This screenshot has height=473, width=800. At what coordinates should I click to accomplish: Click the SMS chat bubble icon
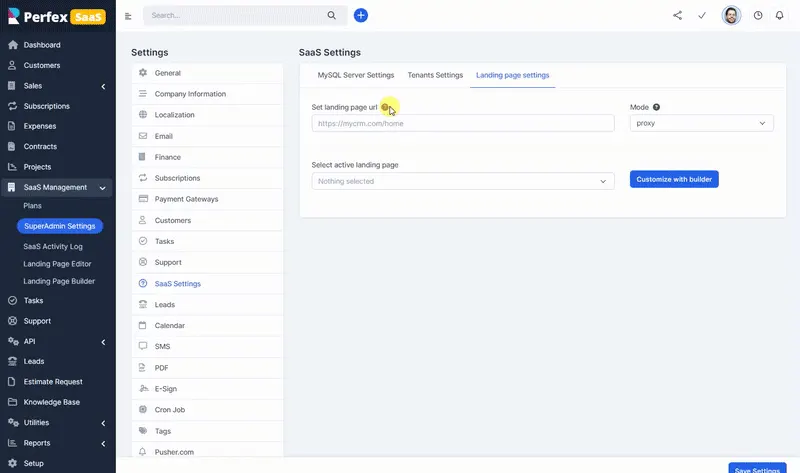143,346
